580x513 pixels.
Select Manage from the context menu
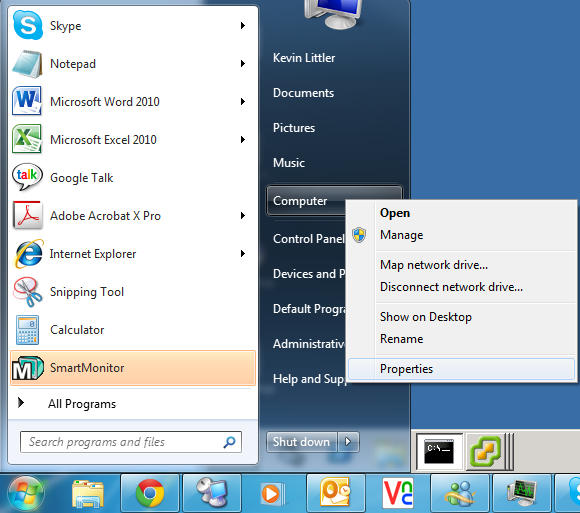tap(402, 235)
